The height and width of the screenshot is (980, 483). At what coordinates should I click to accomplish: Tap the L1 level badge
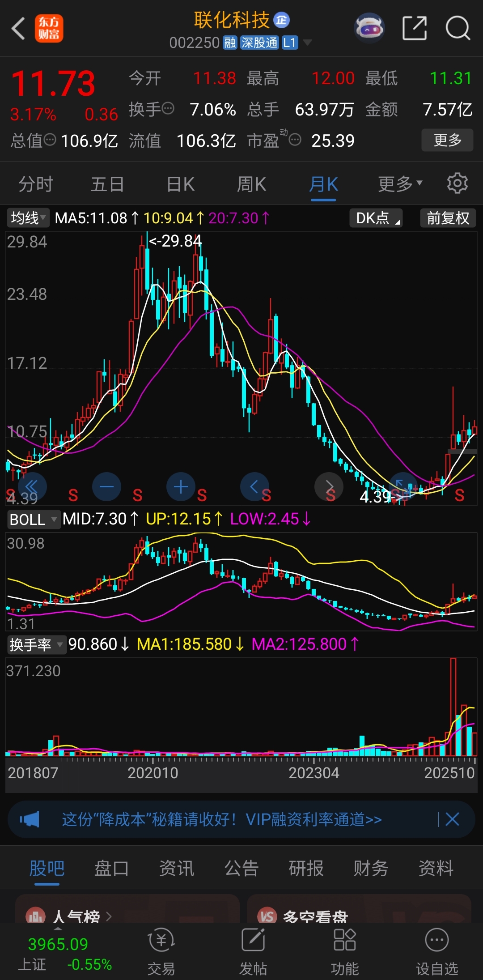(290, 43)
